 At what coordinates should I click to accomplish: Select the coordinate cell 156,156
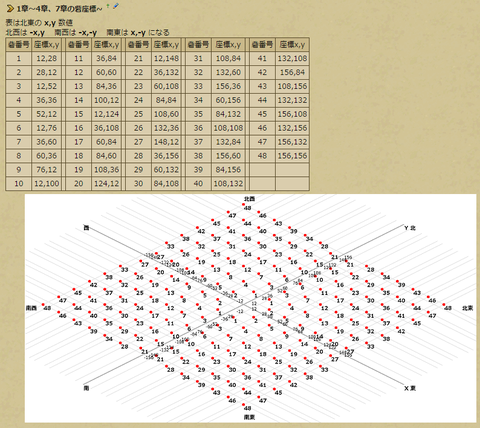tap(292, 156)
